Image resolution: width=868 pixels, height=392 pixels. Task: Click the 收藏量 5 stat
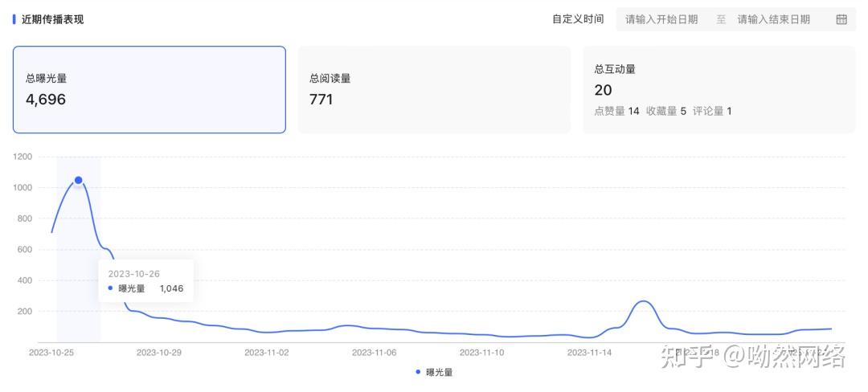(666, 111)
